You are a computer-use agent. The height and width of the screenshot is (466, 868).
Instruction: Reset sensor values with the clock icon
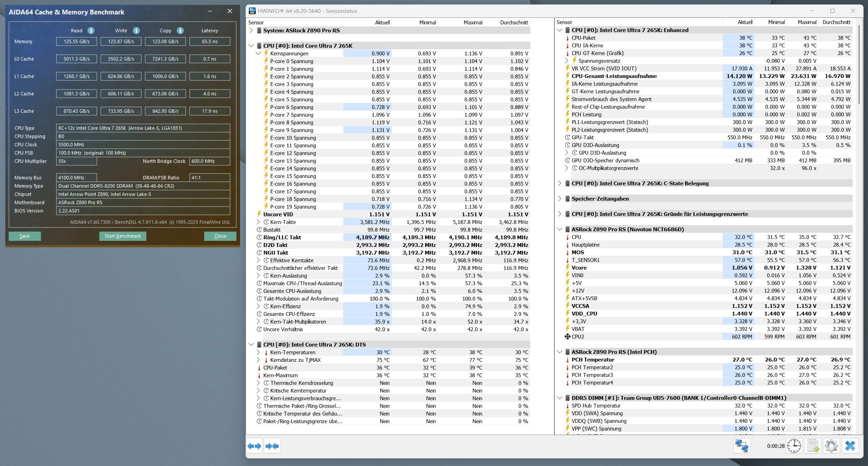794,446
